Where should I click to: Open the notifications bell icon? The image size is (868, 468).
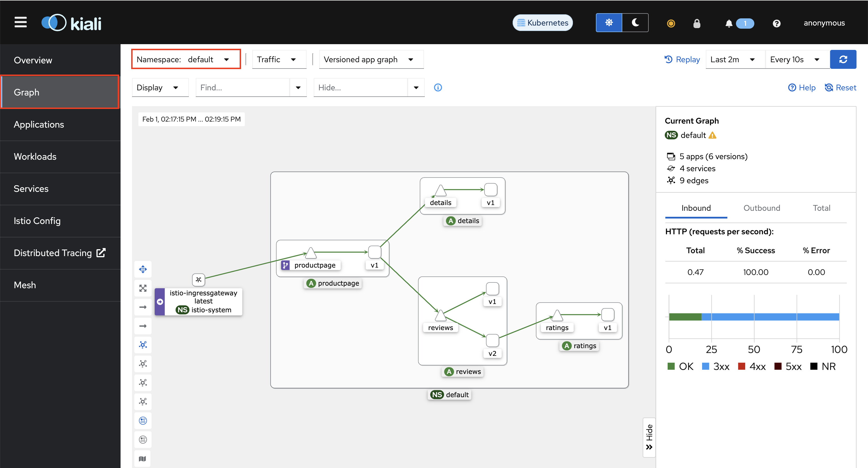pyautogui.click(x=728, y=23)
